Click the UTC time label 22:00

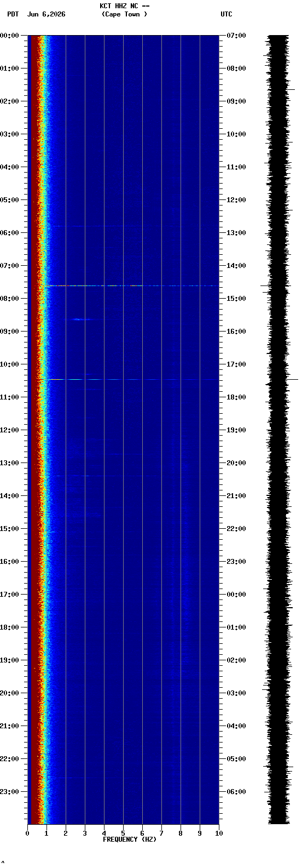point(236,529)
